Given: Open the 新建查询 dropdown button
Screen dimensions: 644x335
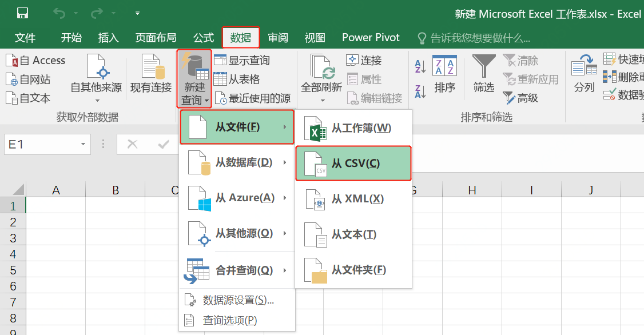Looking at the screenshot, I should pyautogui.click(x=194, y=79).
